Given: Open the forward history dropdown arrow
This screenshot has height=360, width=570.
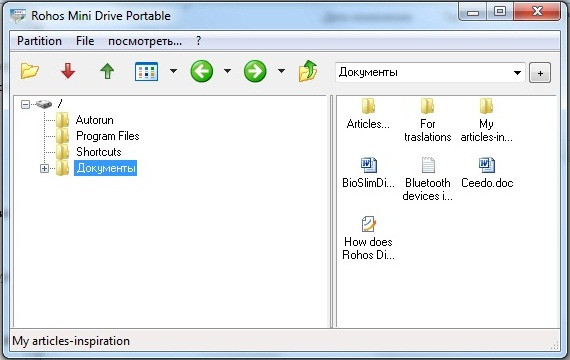Looking at the screenshot, I should 281,71.
